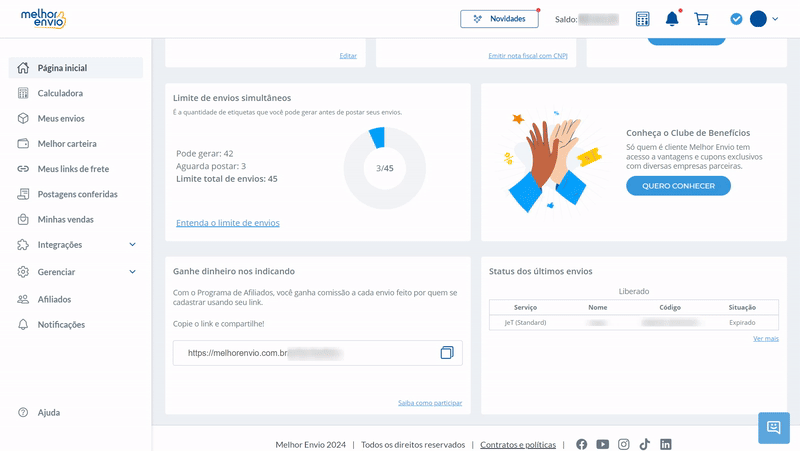This screenshot has height=451, width=800.
Task: Click the user avatar circle
Action: click(758, 19)
